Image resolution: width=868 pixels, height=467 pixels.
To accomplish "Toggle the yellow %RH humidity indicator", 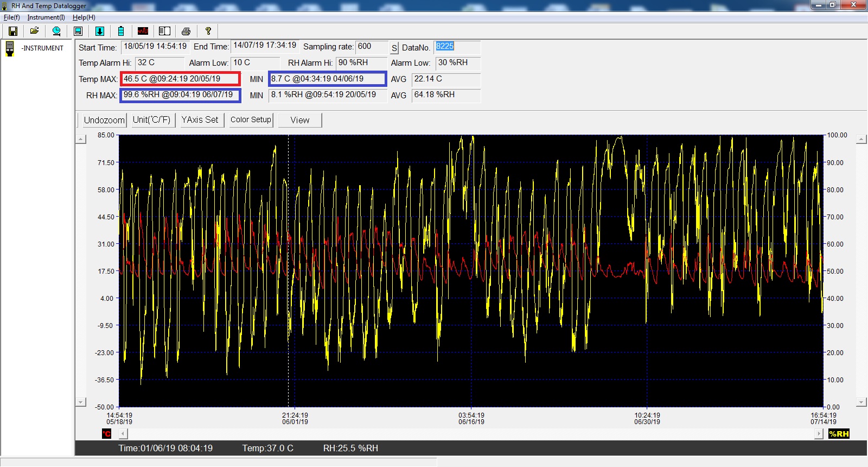I will pyautogui.click(x=839, y=433).
